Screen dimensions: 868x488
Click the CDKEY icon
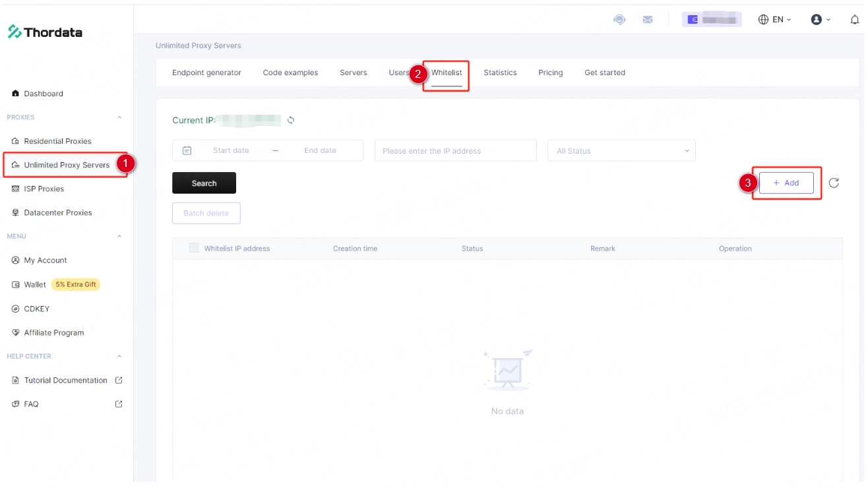point(16,309)
